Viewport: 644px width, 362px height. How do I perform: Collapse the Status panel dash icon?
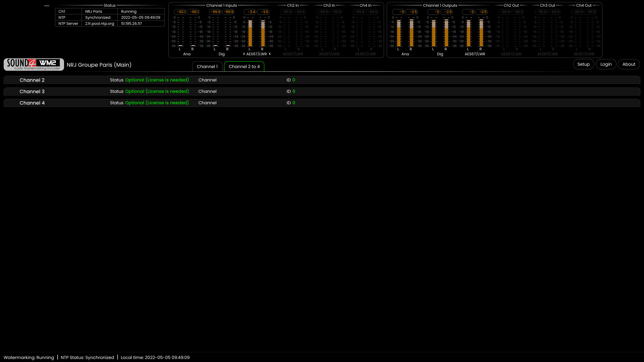(47, 6)
